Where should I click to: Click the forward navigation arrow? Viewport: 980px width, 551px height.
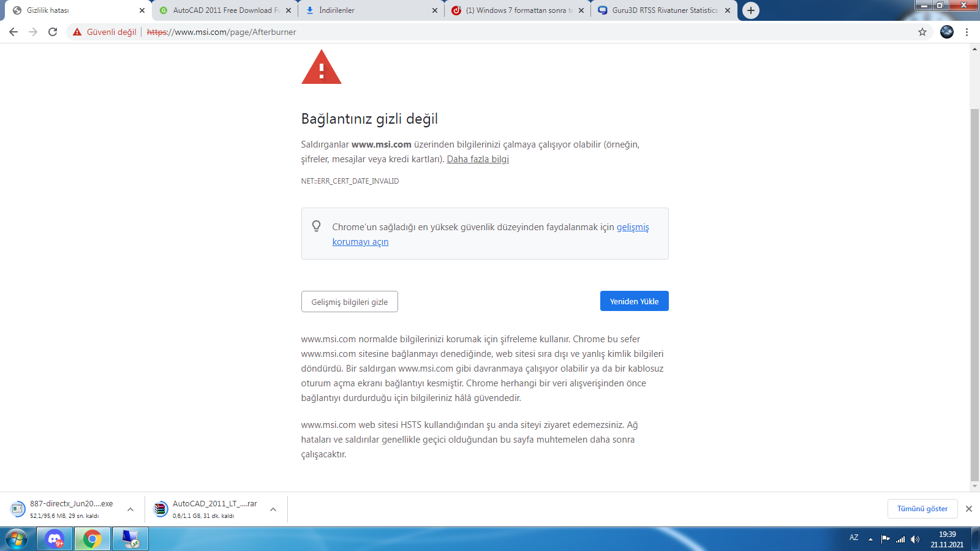coord(33,32)
